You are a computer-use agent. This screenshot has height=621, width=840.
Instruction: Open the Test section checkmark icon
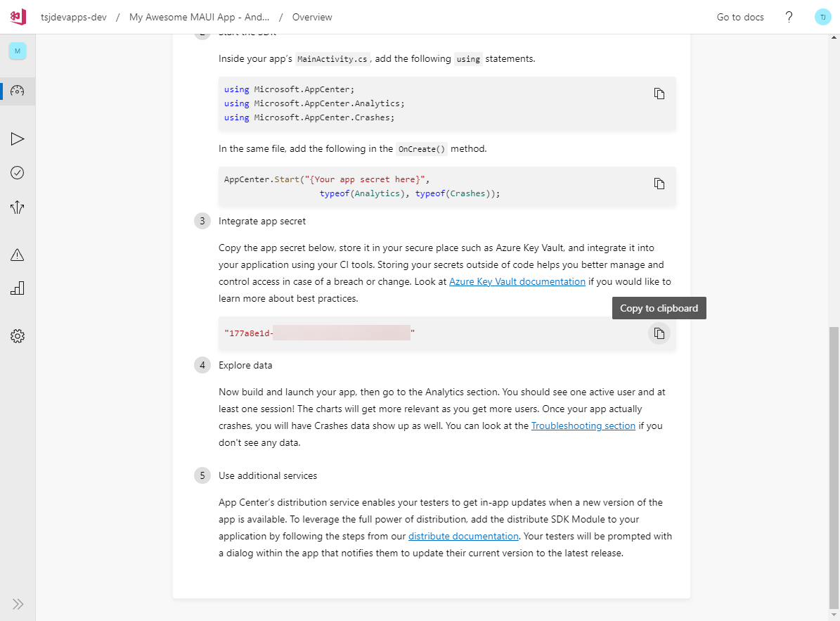tap(18, 173)
